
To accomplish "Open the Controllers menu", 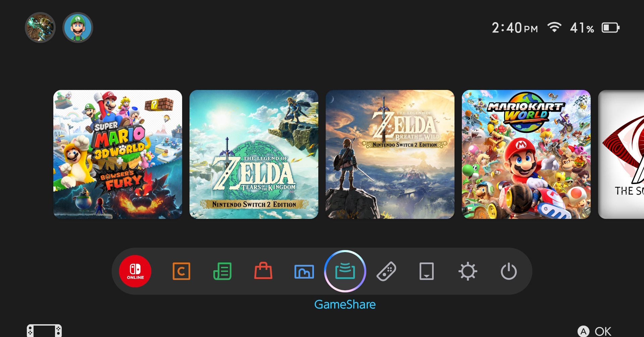I will point(387,271).
